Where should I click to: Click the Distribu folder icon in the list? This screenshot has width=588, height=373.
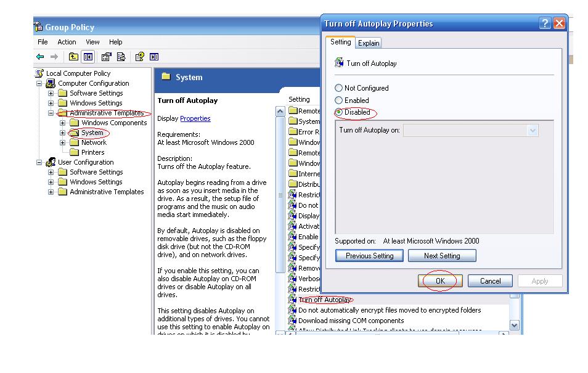293,184
